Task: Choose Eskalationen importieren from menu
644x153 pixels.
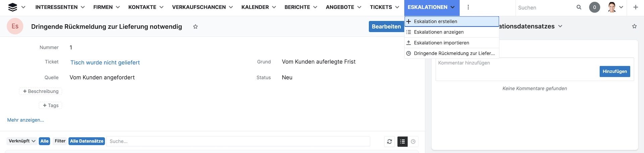Action: point(441,43)
